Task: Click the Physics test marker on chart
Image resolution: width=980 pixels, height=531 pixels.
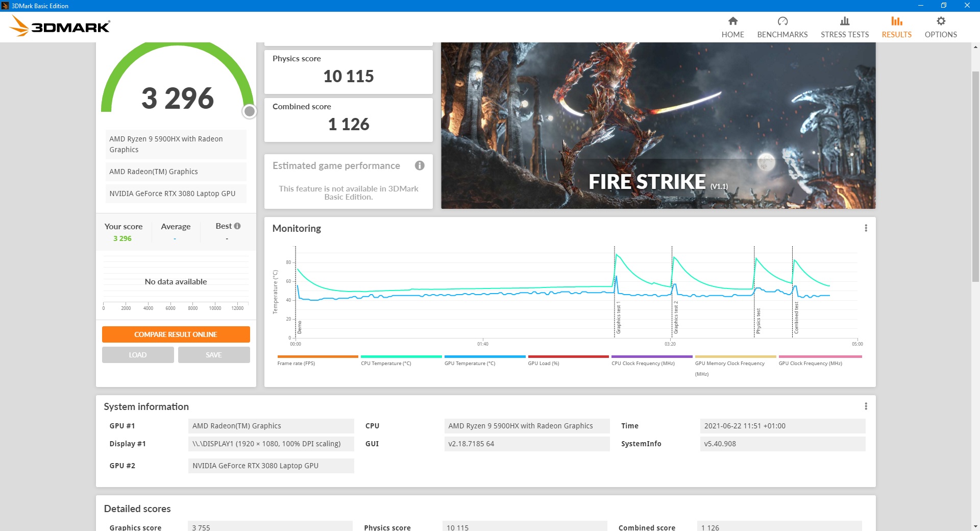Action: (758, 321)
